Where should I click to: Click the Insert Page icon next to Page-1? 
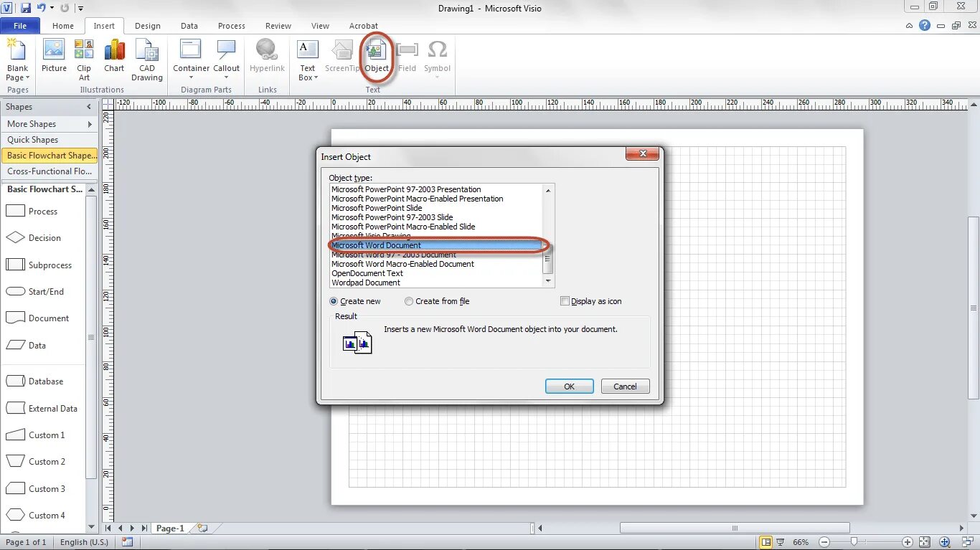click(x=202, y=528)
